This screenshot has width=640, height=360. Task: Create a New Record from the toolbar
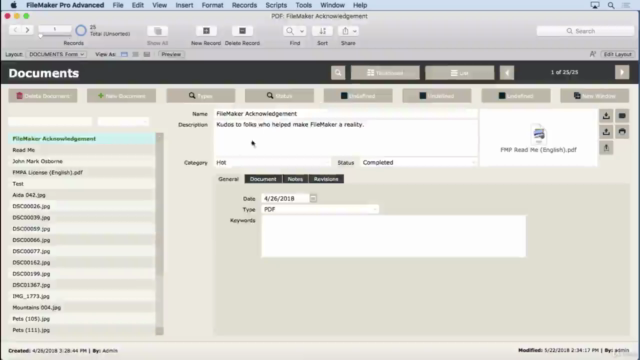tap(206, 31)
